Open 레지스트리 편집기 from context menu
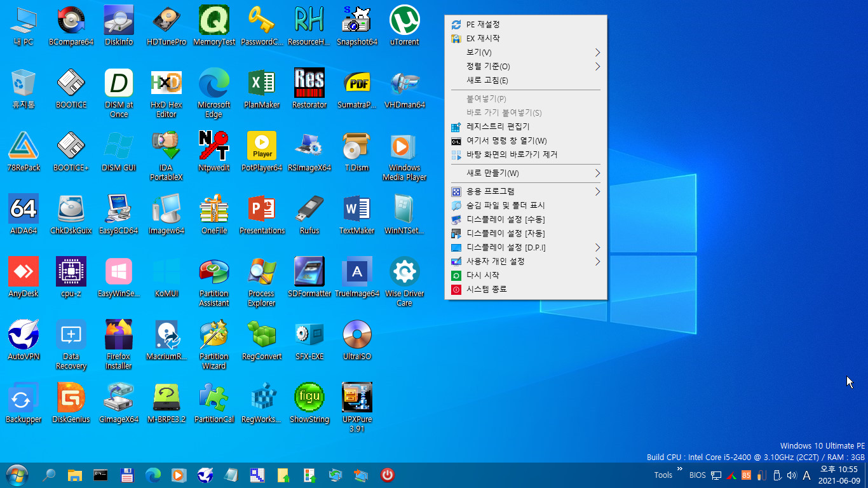 (526, 126)
